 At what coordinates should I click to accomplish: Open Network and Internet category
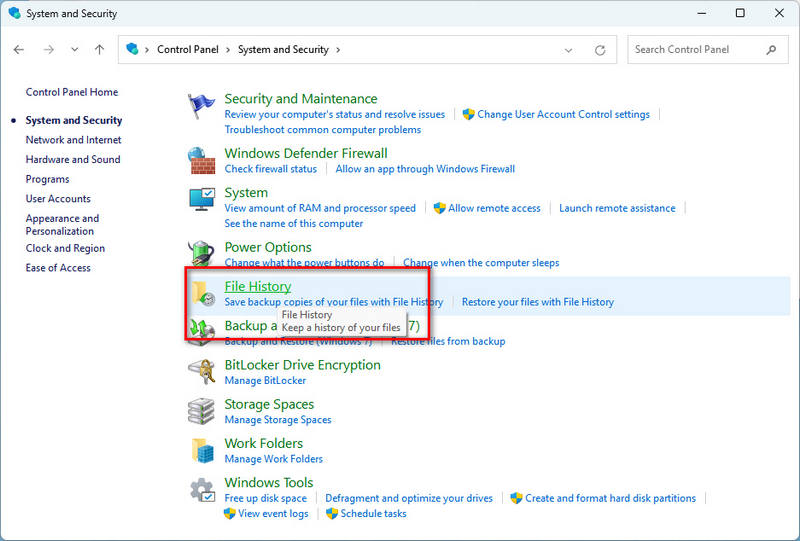[73, 140]
